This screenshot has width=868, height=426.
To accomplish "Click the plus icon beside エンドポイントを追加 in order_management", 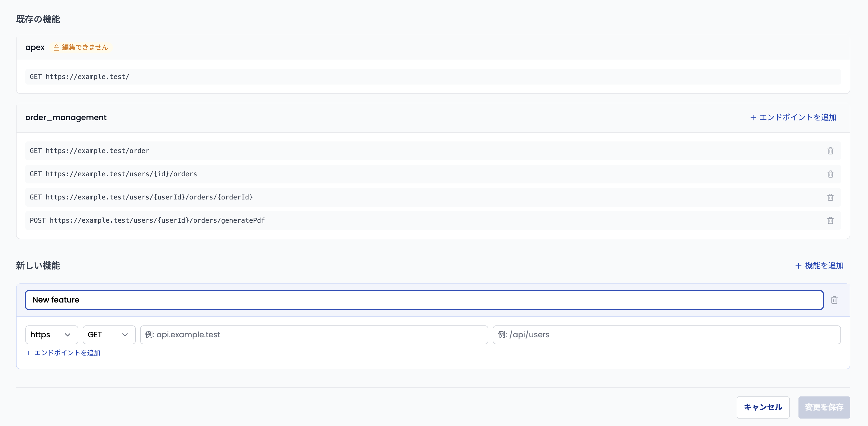I will (753, 118).
